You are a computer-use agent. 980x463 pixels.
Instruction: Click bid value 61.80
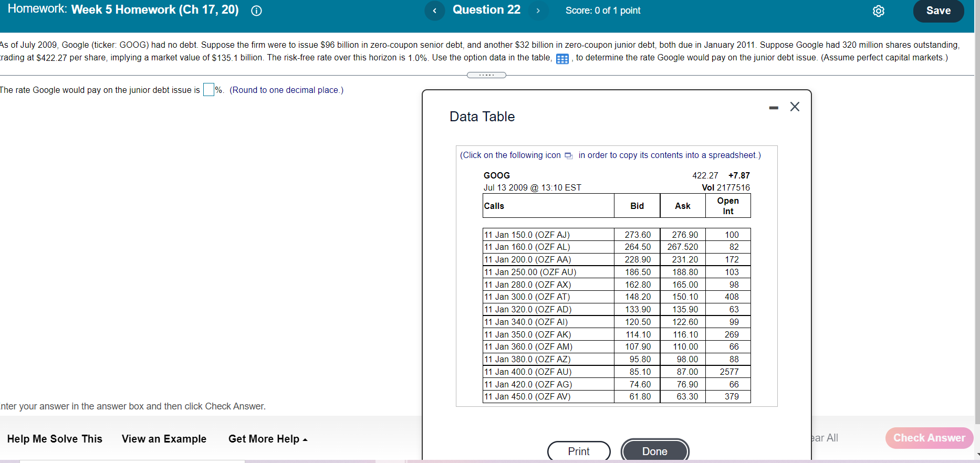coord(640,397)
